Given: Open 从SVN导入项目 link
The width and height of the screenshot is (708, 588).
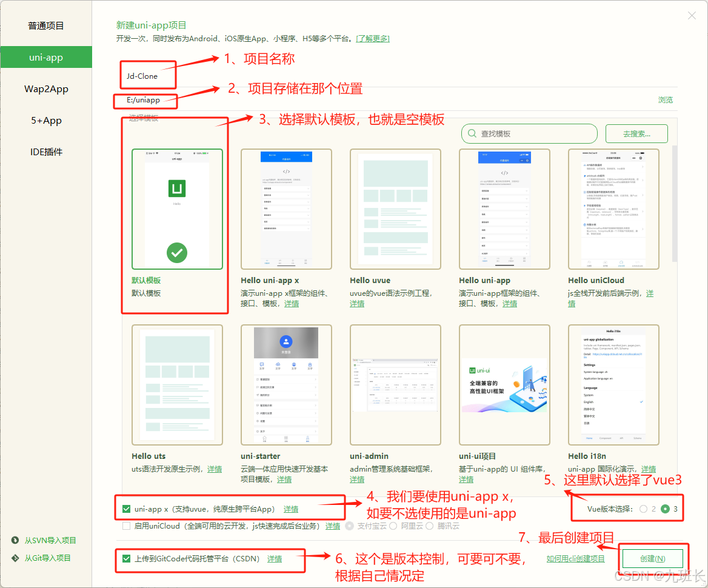Looking at the screenshot, I should point(50,540).
